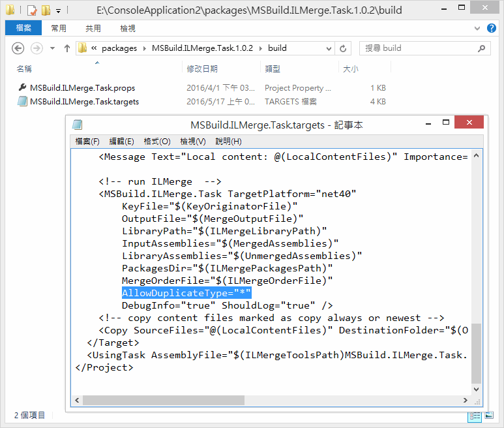Viewport: 504px width, 428px height.
Task: Open recent locations dropdown arrow
Action: pos(52,48)
